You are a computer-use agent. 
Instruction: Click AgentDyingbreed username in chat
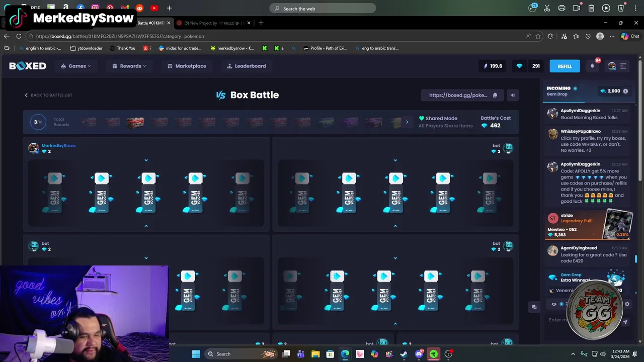[x=579, y=248]
